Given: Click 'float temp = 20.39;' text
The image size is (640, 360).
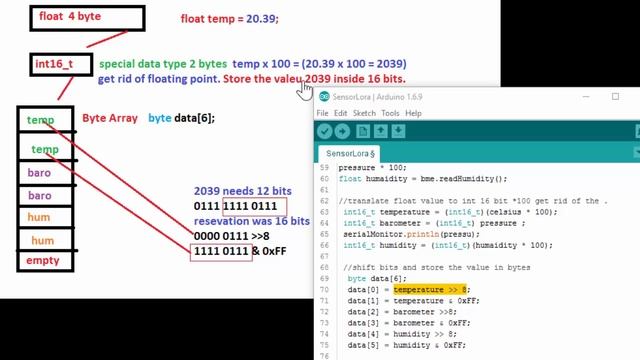Looking at the screenshot, I should 229,19.
